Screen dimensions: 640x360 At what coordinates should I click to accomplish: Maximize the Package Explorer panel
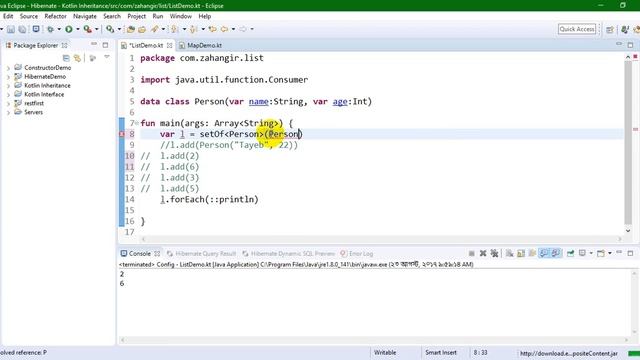105,45
